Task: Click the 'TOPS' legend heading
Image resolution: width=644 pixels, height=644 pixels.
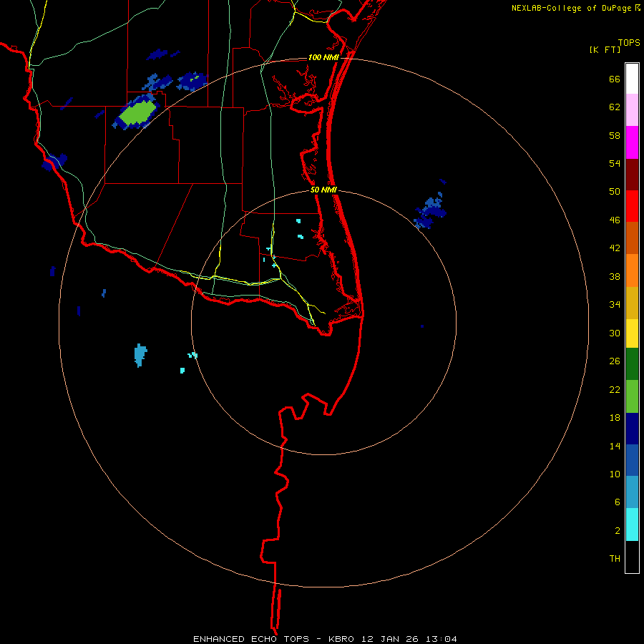Action: pyautogui.click(x=629, y=42)
